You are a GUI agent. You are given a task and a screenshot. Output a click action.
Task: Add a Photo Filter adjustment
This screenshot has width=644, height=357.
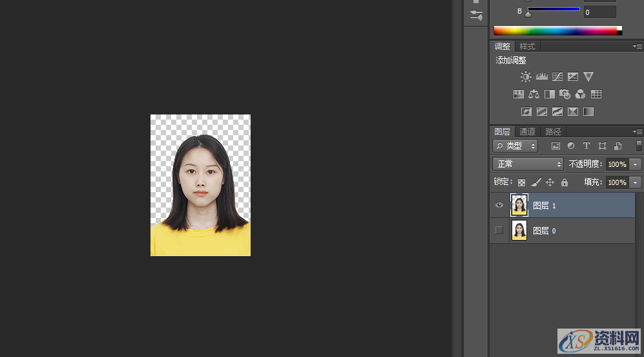click(x=565, y=94)
